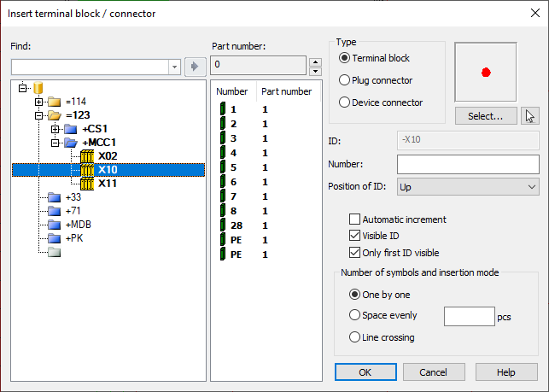Select the X02 terminal block icon

(87, 156)
